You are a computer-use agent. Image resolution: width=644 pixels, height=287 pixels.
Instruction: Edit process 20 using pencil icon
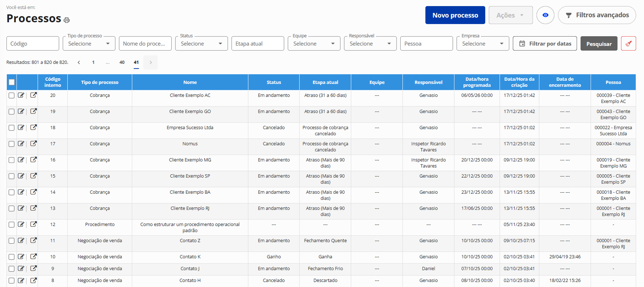(x=21, y=95)
